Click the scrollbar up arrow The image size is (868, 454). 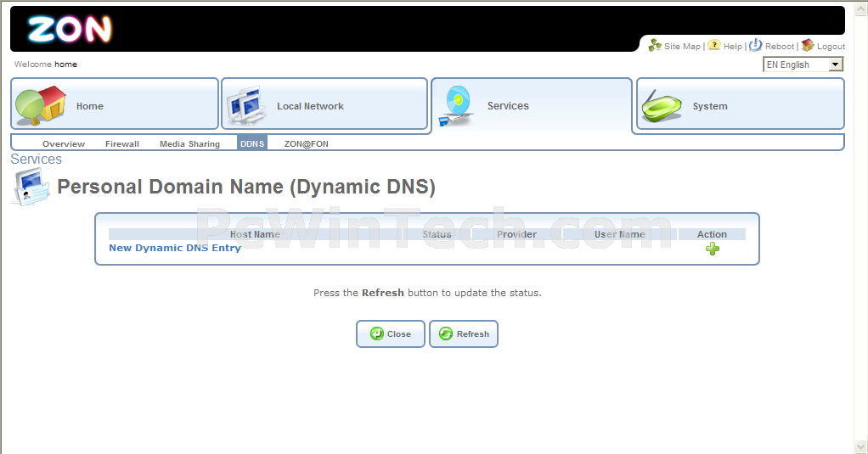861,10
